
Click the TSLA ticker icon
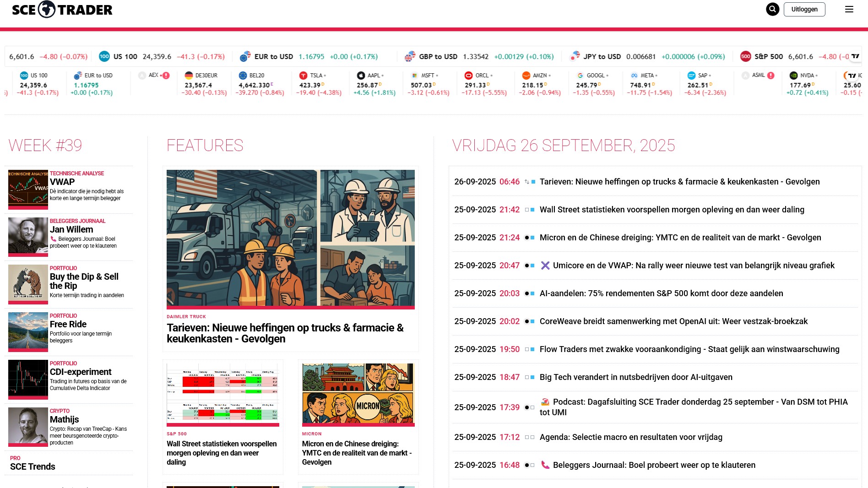click(x=303, y=76)
